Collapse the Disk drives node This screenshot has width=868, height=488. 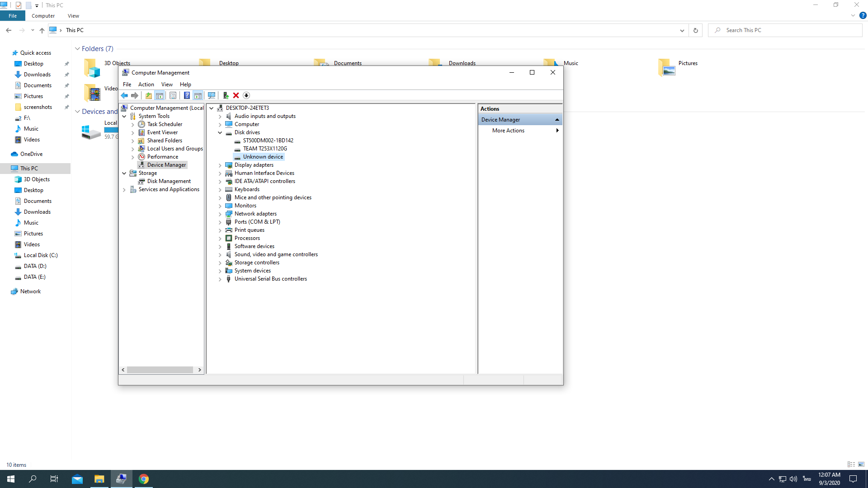[x=220, y=133]
